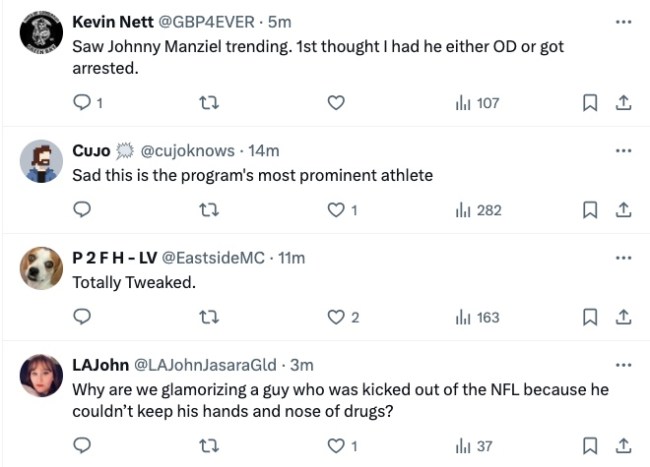The image size is (650, 467).
Task: Like CuJo's tweet with the heart
Action: 337,210
